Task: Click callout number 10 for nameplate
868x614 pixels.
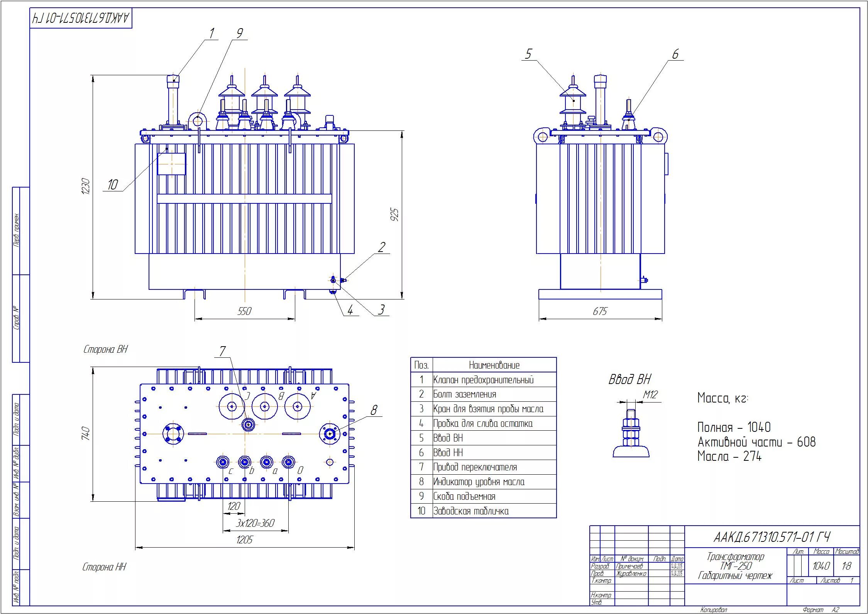Action: tap(112, 184)
